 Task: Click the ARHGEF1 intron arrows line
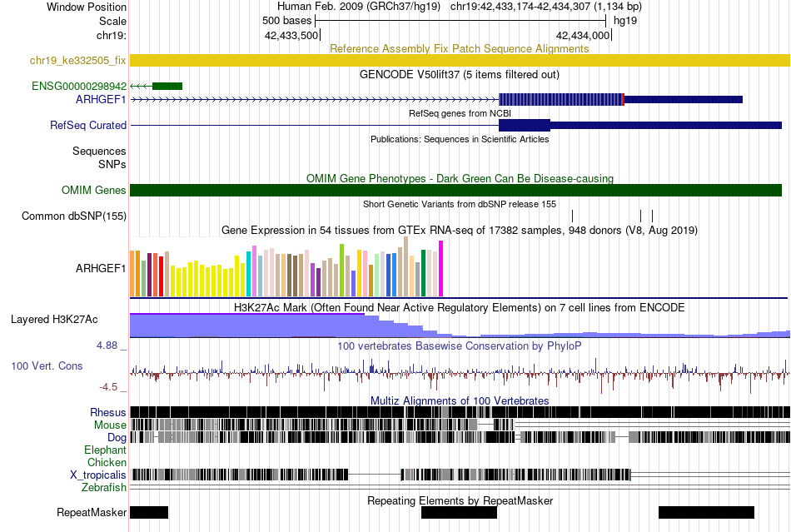[314, 99]
